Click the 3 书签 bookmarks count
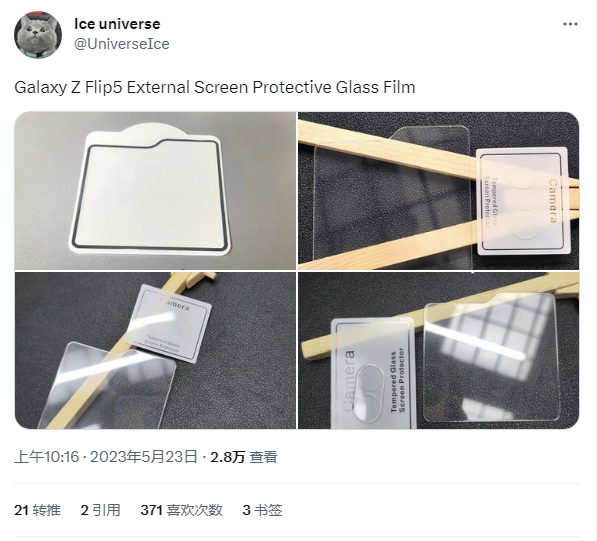 pyautogui.click(x=262, y=510)
